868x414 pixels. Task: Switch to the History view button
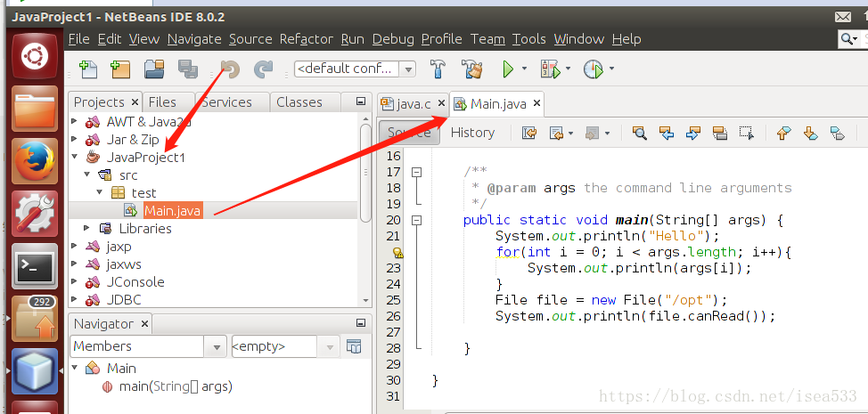point(472,133)
